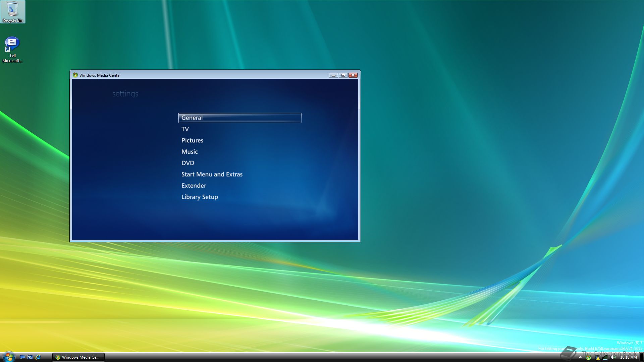Open volume speaker tray icon

(613, 357)
